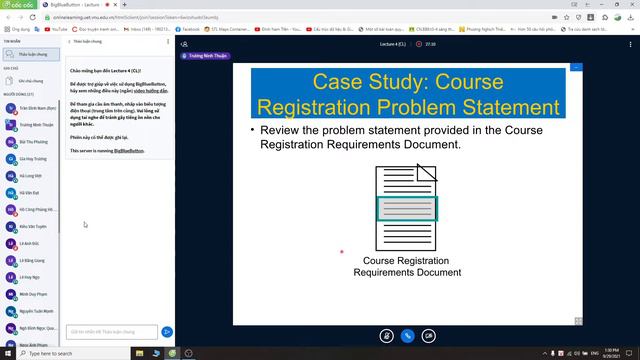
Task: Click the user list vertical scrollbar
Action: point(59,167)
